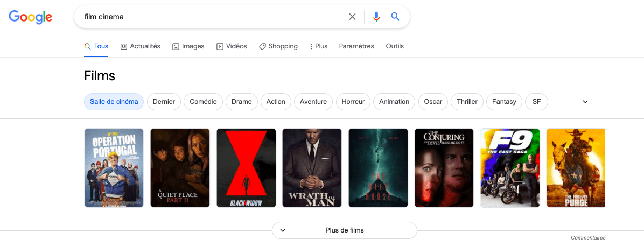The height and width of the screenshot is (246, 644).
Task: Open the Vidéos tab
Action: click(x=232, y=46)
